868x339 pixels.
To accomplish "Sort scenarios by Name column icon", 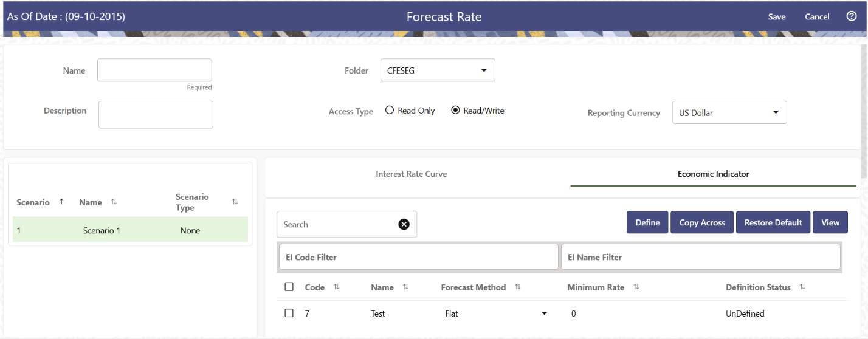I will pyautogui.click(x=114, y=202).
